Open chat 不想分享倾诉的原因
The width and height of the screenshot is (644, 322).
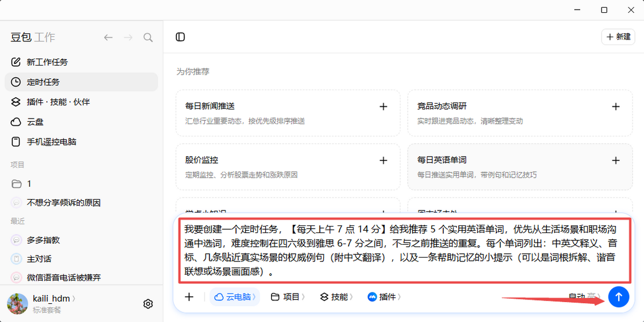point(81,203)
